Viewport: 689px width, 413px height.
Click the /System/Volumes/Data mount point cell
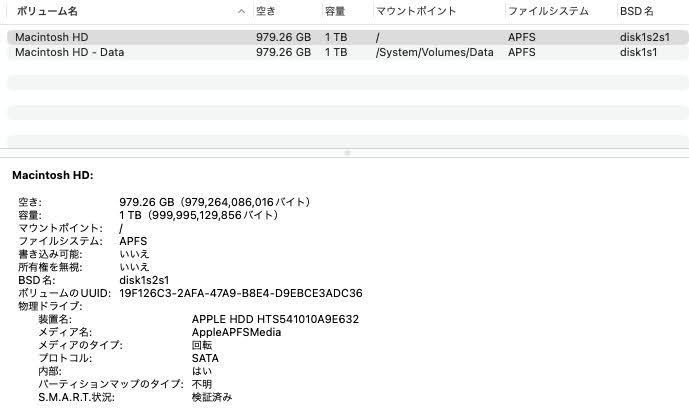coord(434,52)
